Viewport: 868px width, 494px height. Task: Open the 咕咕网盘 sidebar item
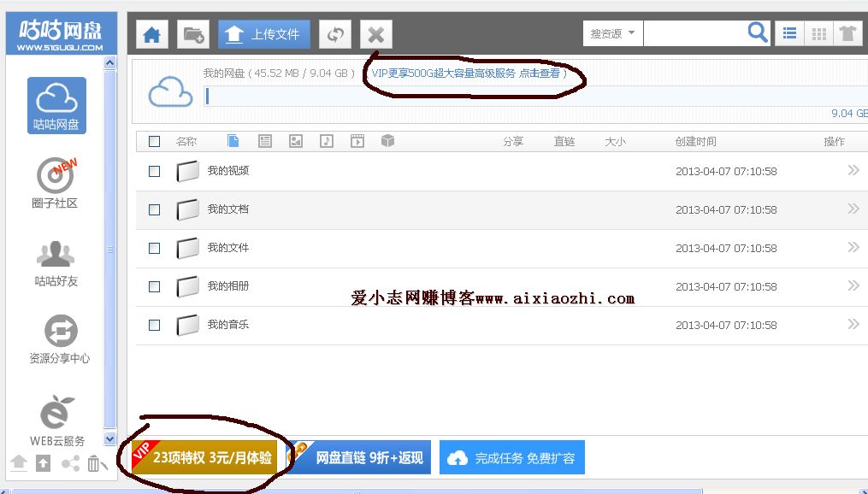[x=56, y=105]
